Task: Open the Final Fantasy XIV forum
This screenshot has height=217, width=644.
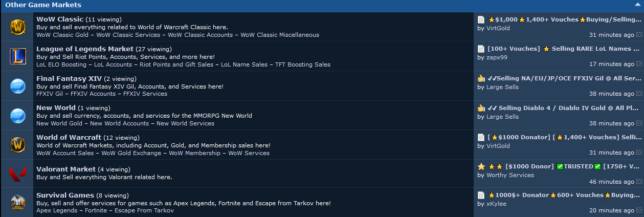Action: [69, 78]
